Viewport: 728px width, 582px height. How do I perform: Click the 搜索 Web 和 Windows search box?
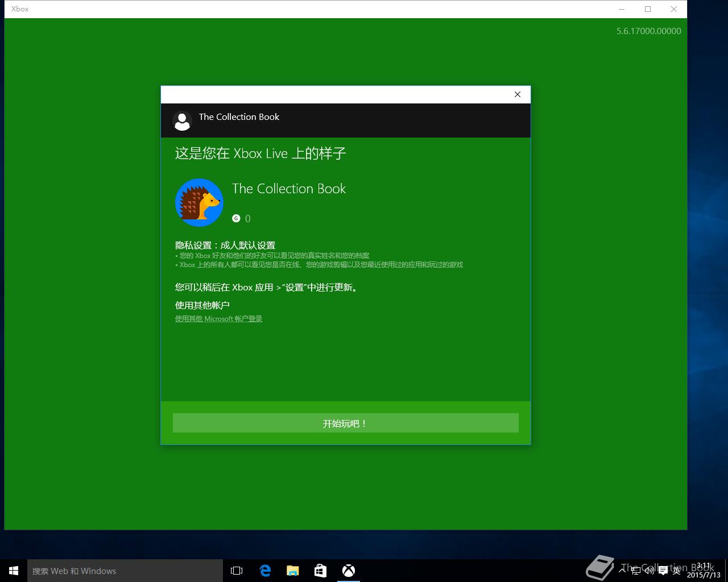(x=125, y=571)
